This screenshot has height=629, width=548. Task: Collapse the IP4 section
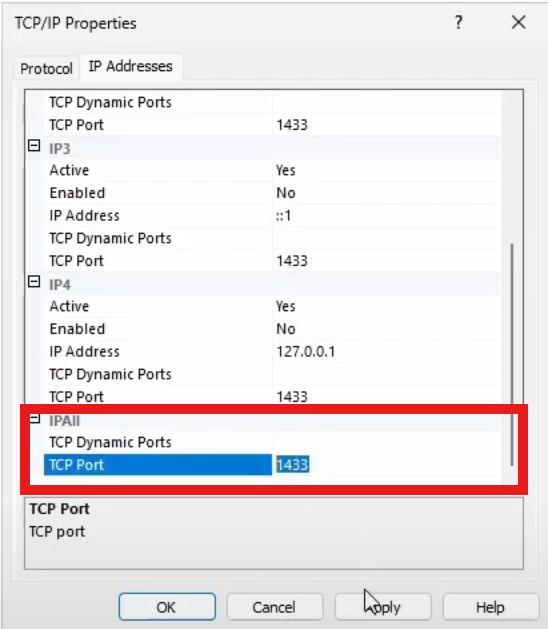pyautogui.click(x=34, y=282)
